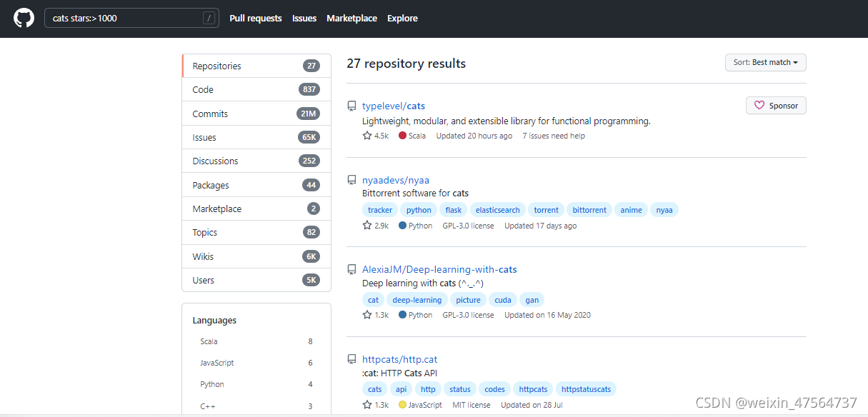Image resolution: width=868 pixels, height=417 pixels.
Task: Select the Packages filter in sidebar
Action: (x=256, y=185)
